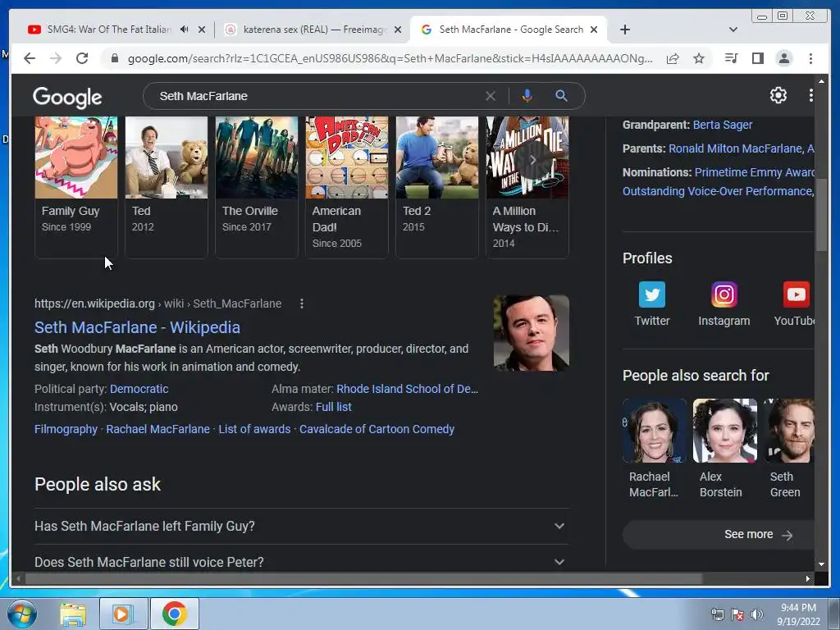Open The Orville show card

coord(256,188)
